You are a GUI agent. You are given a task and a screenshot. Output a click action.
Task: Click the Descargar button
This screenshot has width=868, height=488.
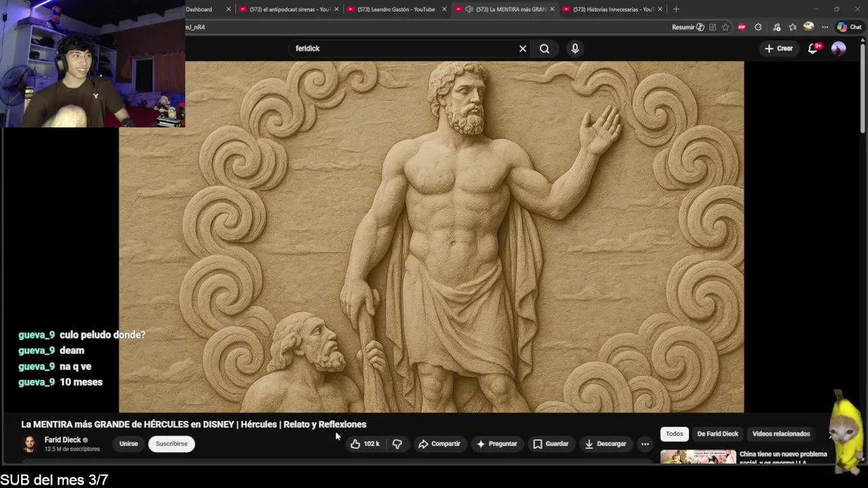coord(605,444)
